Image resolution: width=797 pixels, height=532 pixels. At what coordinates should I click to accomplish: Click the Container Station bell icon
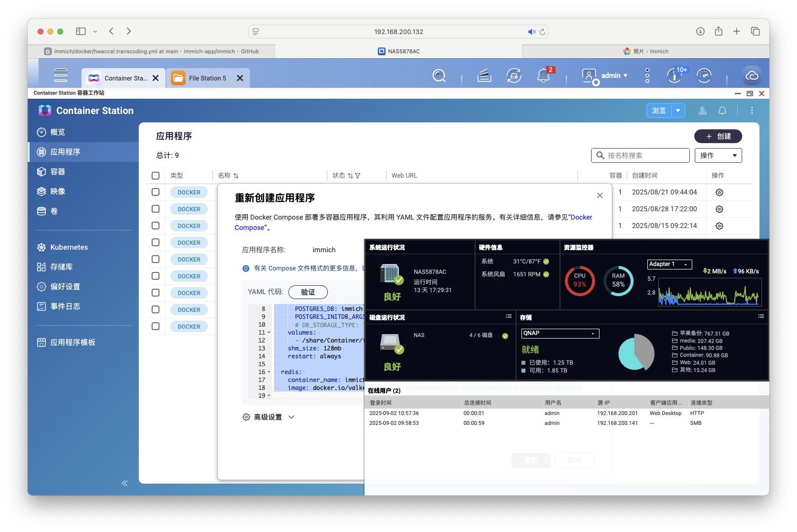722,111
